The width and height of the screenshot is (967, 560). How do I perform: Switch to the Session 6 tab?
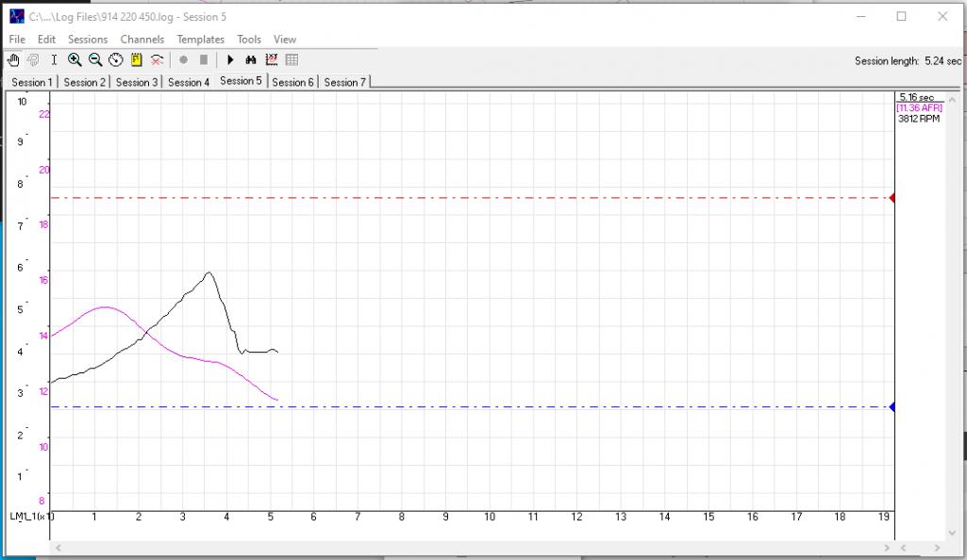(293, 82)
